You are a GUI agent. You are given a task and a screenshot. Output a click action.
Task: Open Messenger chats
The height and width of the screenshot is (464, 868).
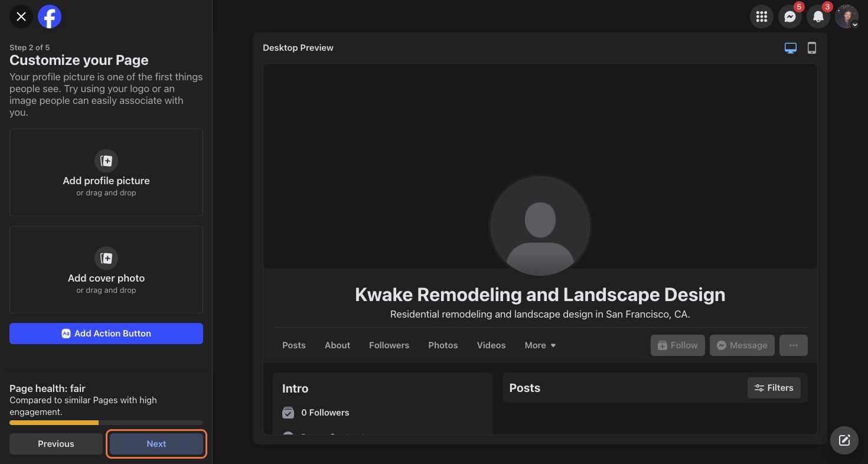790,17
